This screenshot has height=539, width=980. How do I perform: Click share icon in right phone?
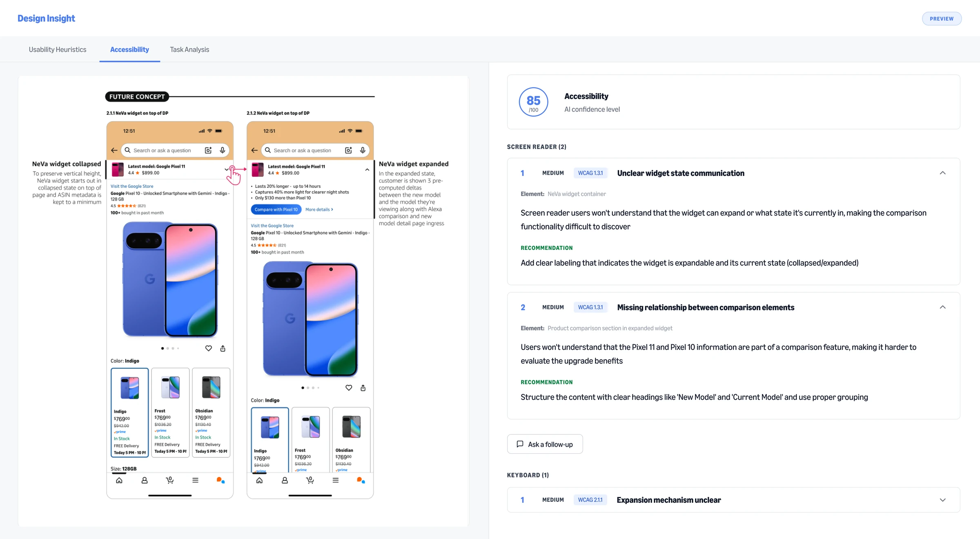click(x=363, y=388)
